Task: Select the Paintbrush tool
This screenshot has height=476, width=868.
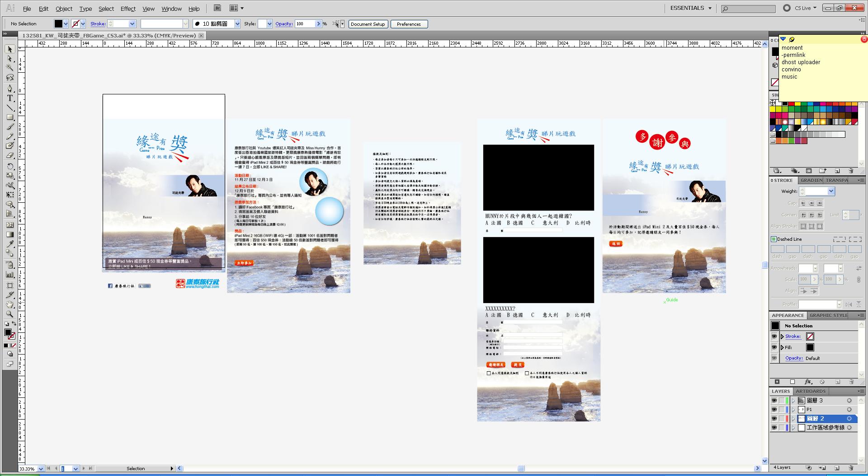Action: [10, 127]
